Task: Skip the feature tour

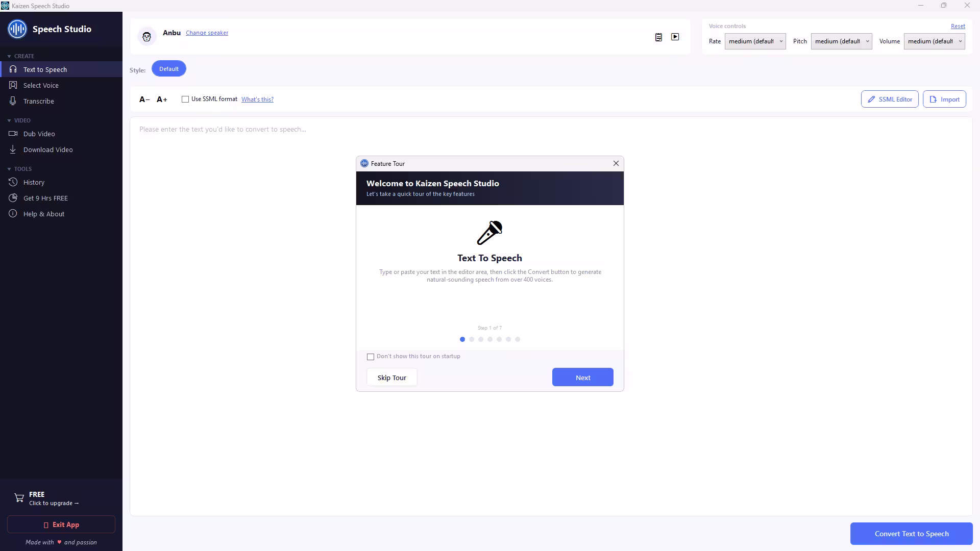Action: 391,378
